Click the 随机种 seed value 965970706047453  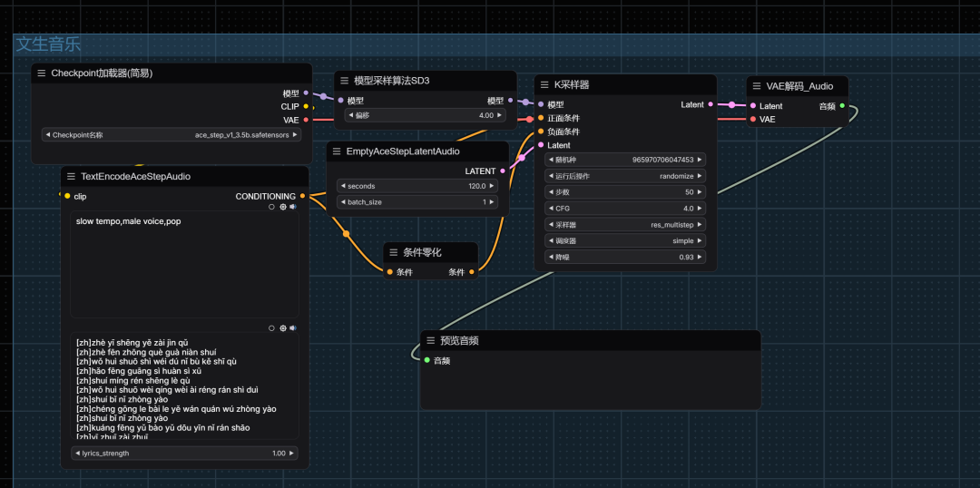pos(663,160)
